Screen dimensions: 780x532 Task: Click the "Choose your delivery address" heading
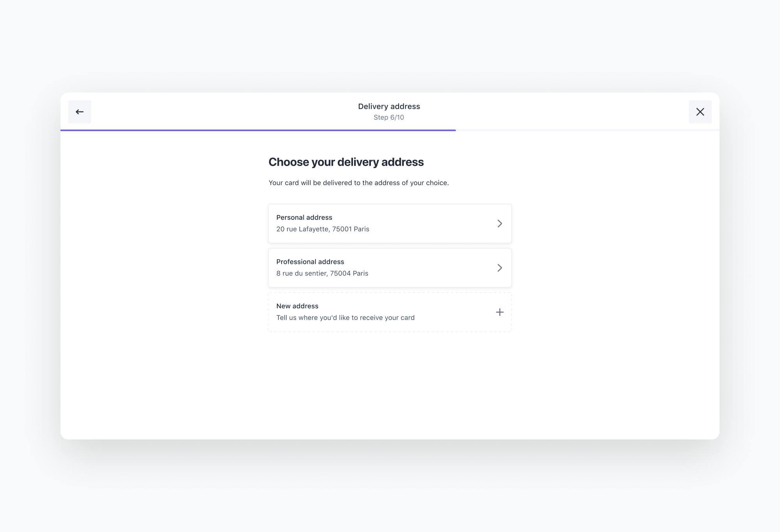[x=346, y=162]
